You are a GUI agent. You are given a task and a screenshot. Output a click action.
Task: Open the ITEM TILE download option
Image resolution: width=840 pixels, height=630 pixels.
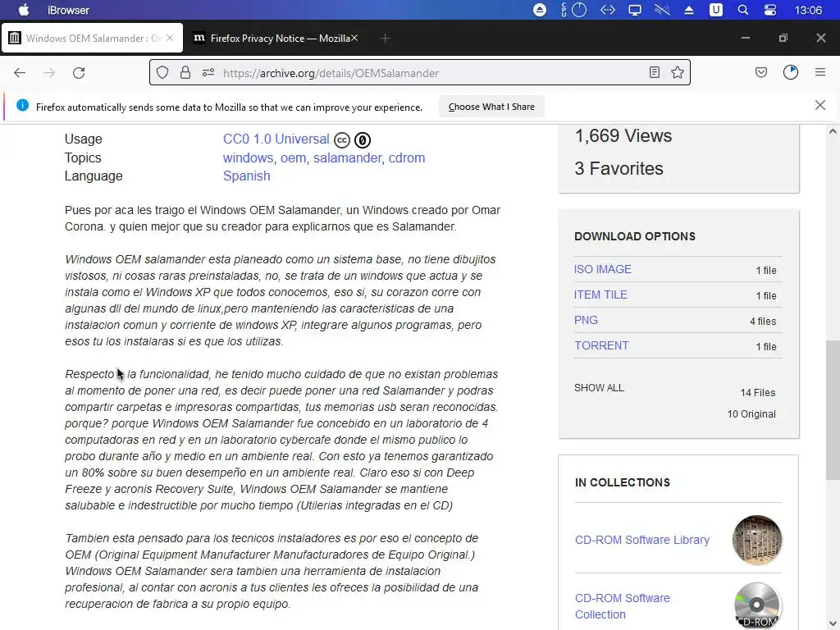point(600,294)
